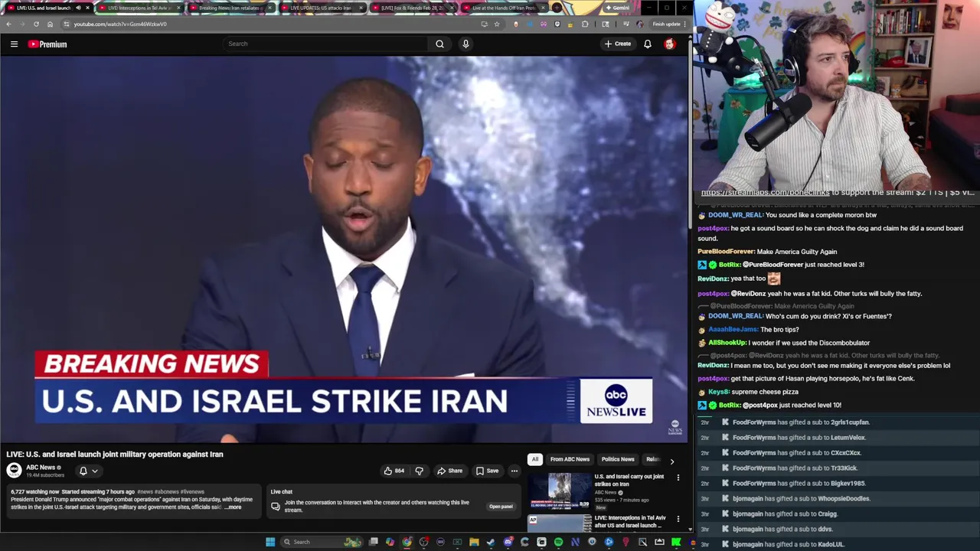Reload the page with the refresh icon
The height and width of the screenshot is (551, 980).
[x=36, y=24]
